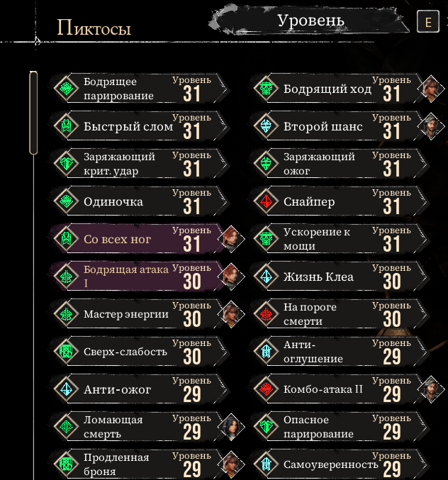Click character portrait next to Бодрящий ход
Viewport: 448px width, 480px height.
(431, 89)
